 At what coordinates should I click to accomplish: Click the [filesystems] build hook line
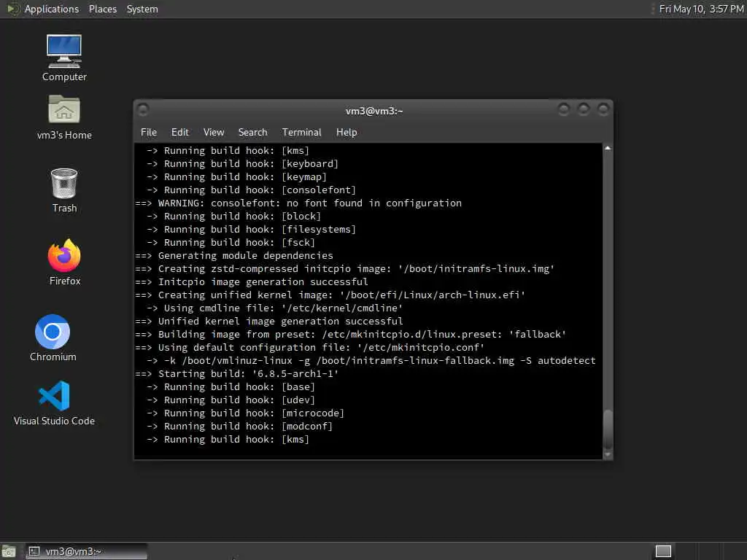(x=252, y=230)
